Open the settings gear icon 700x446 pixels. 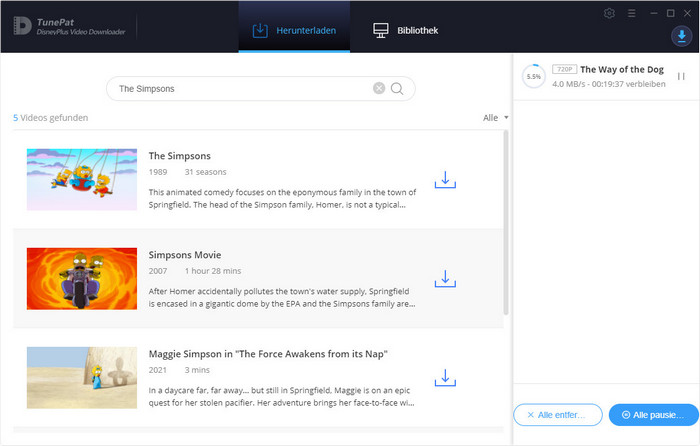(609, 13)
